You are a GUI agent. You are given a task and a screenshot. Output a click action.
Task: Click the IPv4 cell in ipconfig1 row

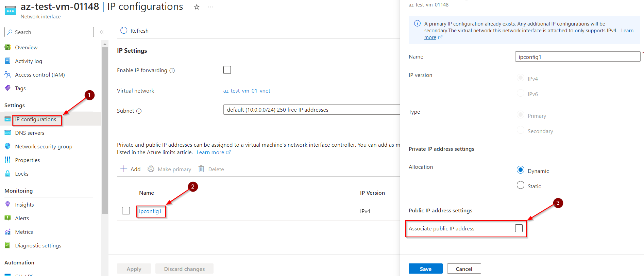tap(365, 211)
